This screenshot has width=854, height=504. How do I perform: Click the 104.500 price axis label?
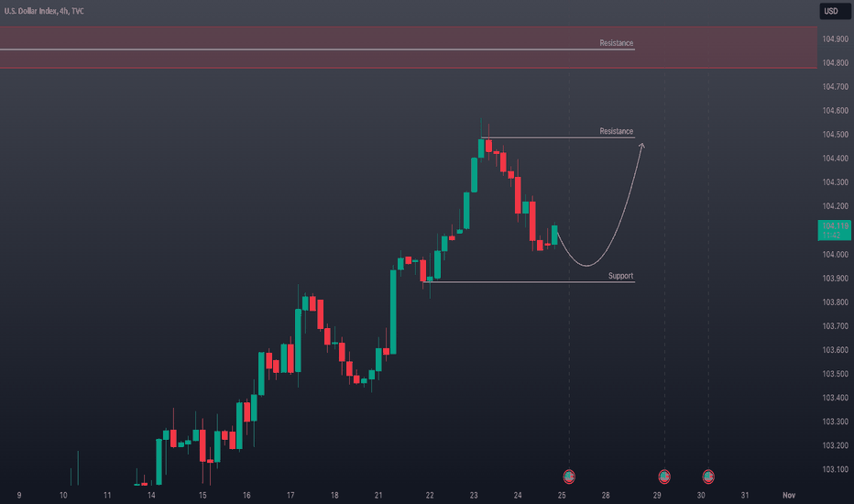(835, 135)
